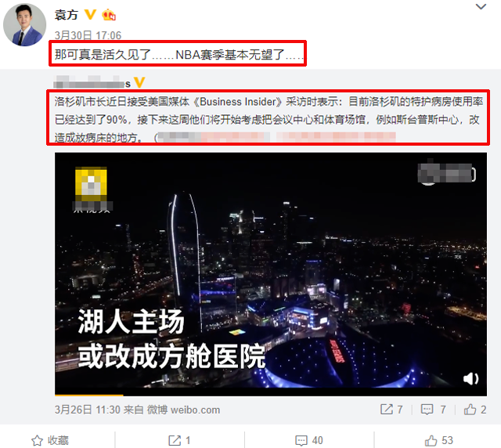Toggle the video sound speaker icon
Image resolution: width=501 pixels, height=448 pixels.
[471, 379]
